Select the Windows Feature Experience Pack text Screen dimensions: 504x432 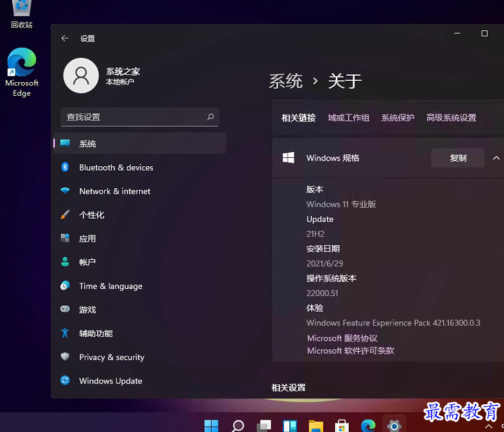click(393, 323)
